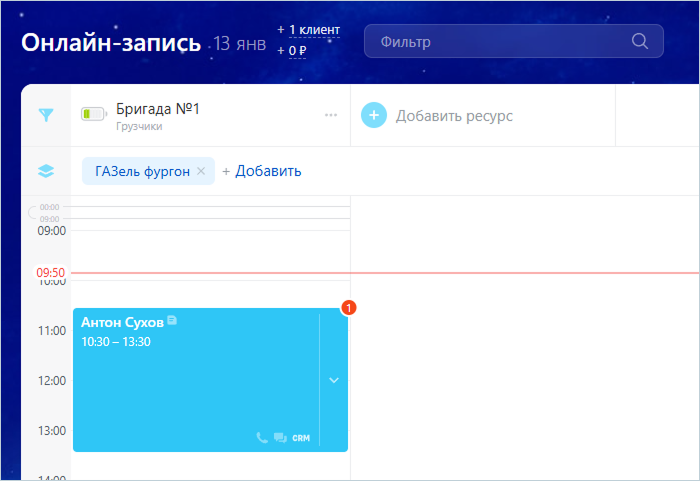Open the red notification badge on booking

tap(348, 308)
